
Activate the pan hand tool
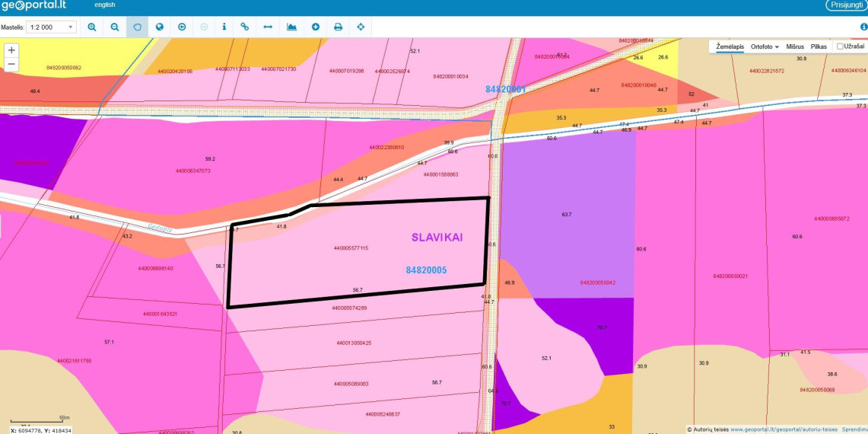137,27
